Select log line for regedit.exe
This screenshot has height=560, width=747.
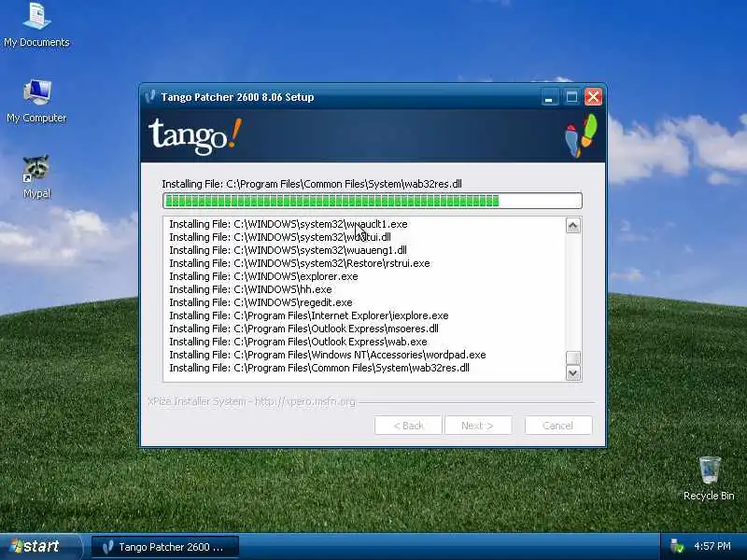tap(261, 302)
